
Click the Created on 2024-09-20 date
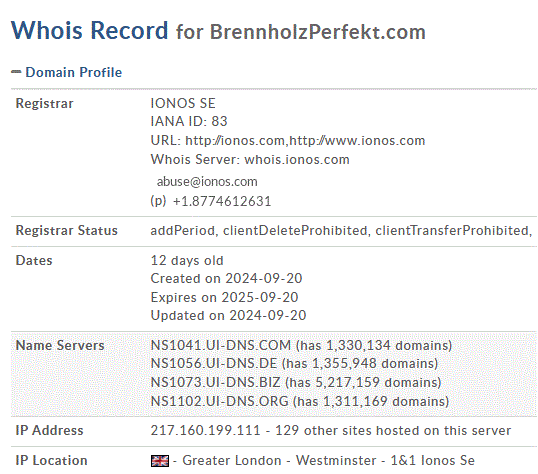226,278
